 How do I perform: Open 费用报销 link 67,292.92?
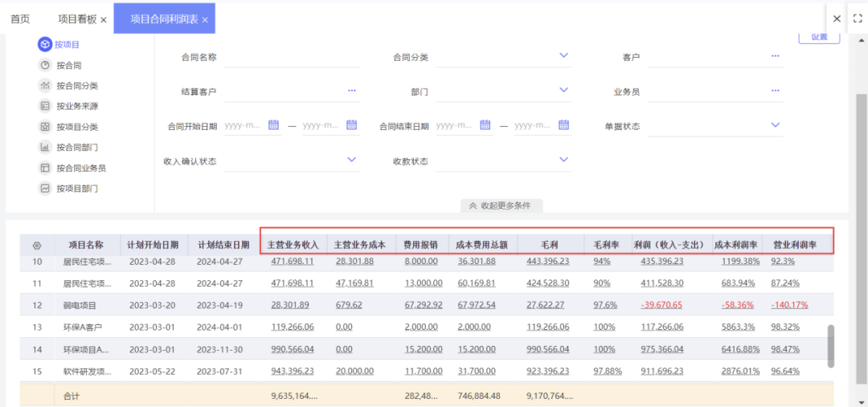pyautogui.click(x=424, y=305)
